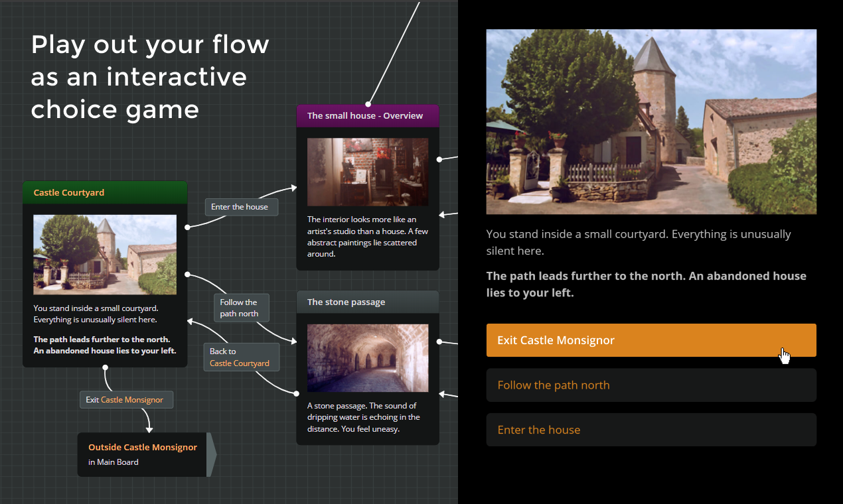Image resolution: width=843 pixels, height=504 pixels.
Task: Click the courtyard thumbnail inside Castle Courtyard node
Action: pos(104,255)
